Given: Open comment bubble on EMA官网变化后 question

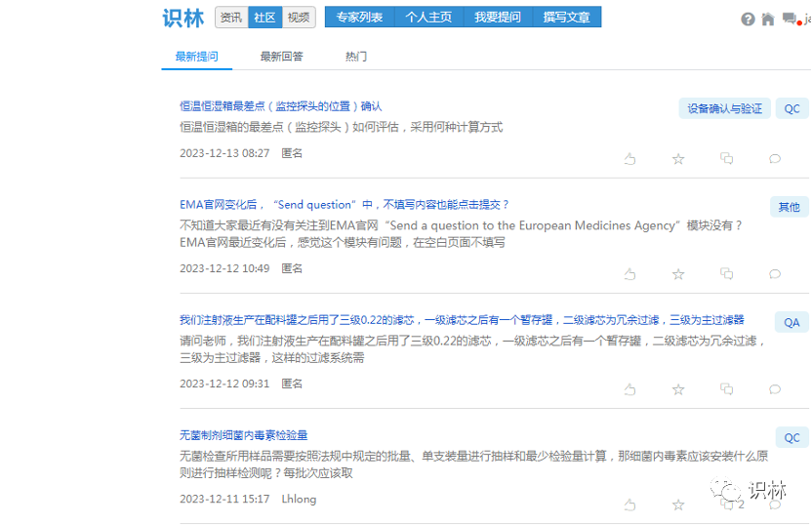Looking at the screenshot, I should (775, 274).
